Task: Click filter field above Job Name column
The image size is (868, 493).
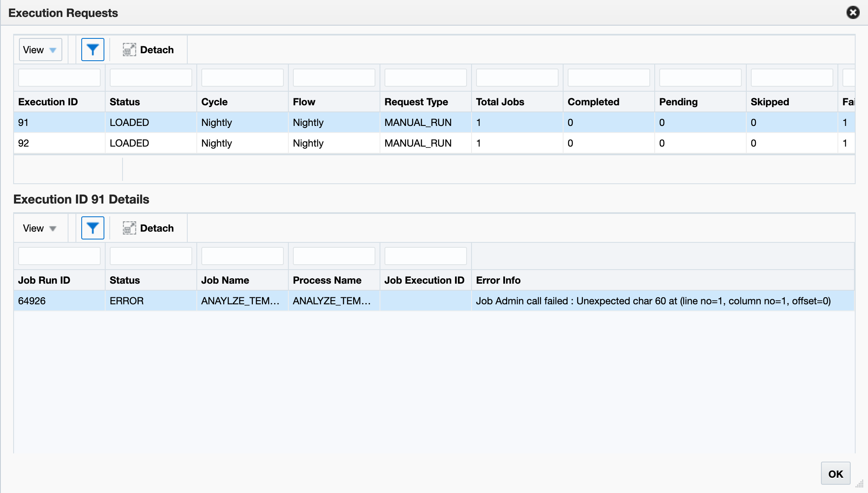Action: (242, 256)
